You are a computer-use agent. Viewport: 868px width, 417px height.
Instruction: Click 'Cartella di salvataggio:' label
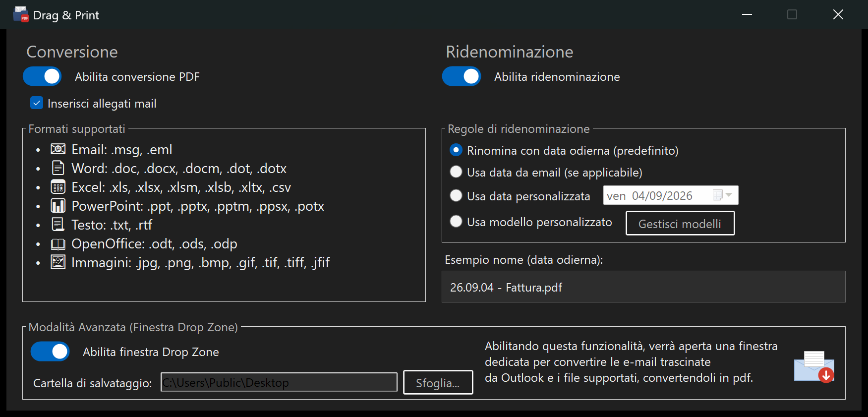click(93, 383)
